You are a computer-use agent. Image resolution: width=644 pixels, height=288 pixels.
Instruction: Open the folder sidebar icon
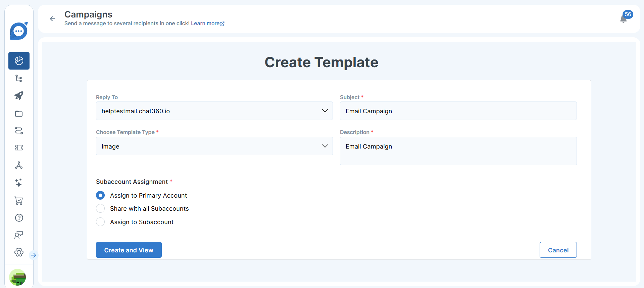[x=19, y=113]
